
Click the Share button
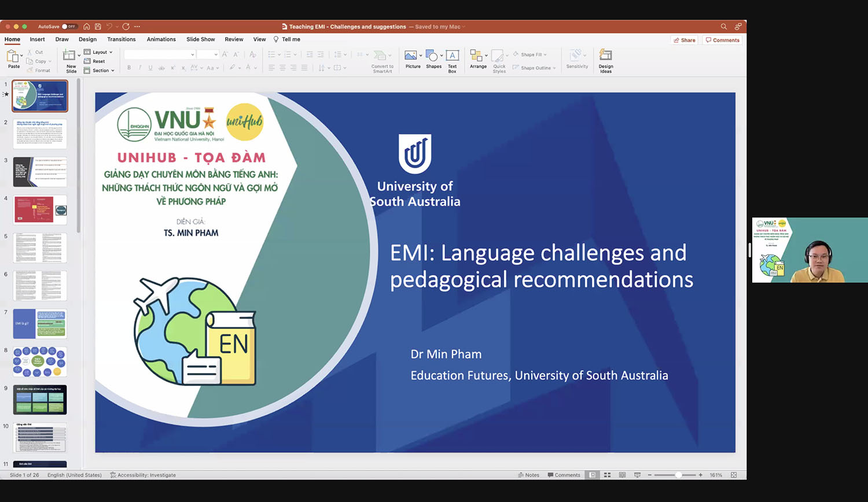pyautogui.click(x=685, y=40)
